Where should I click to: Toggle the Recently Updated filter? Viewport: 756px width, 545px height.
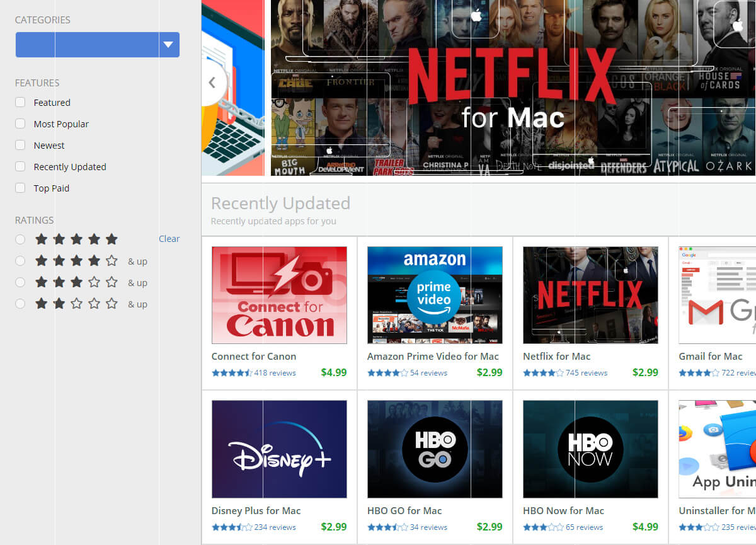click(20, 166)
